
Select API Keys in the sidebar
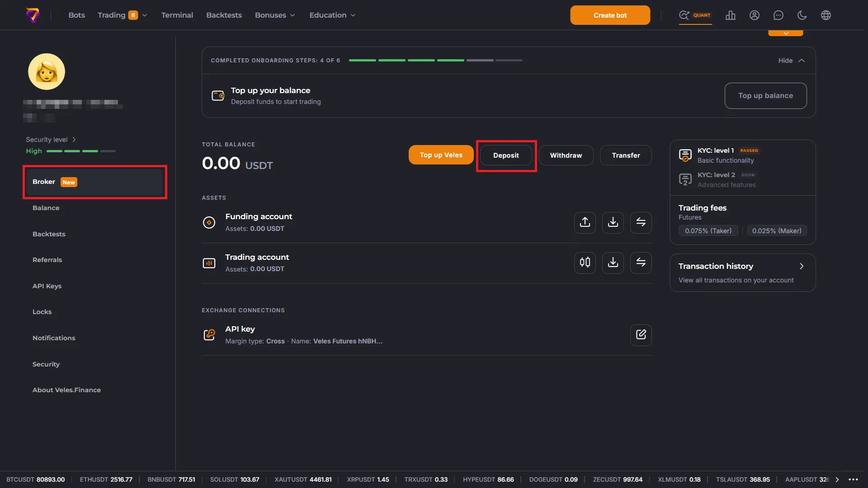click(47, 286)
